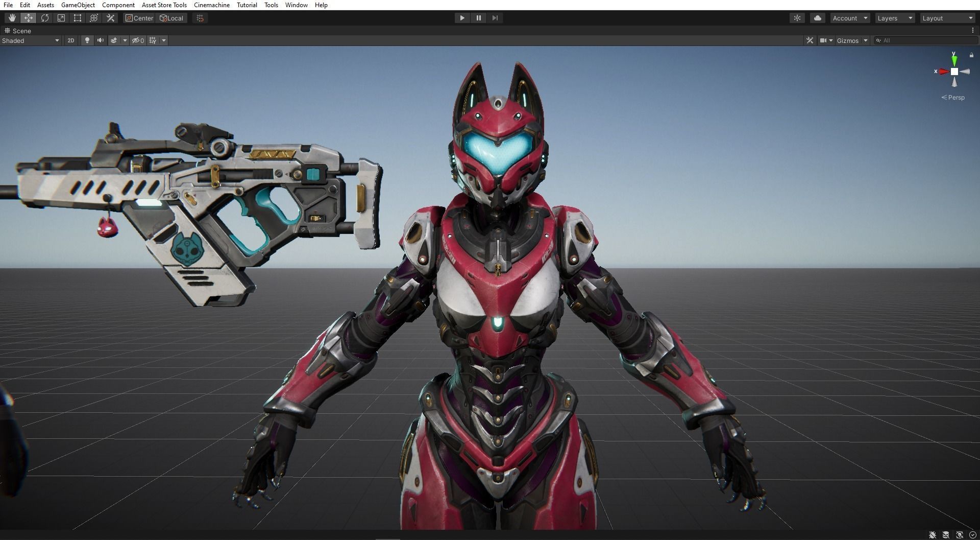
Task: Open the GameObject menu
Action: click(78, 5)
